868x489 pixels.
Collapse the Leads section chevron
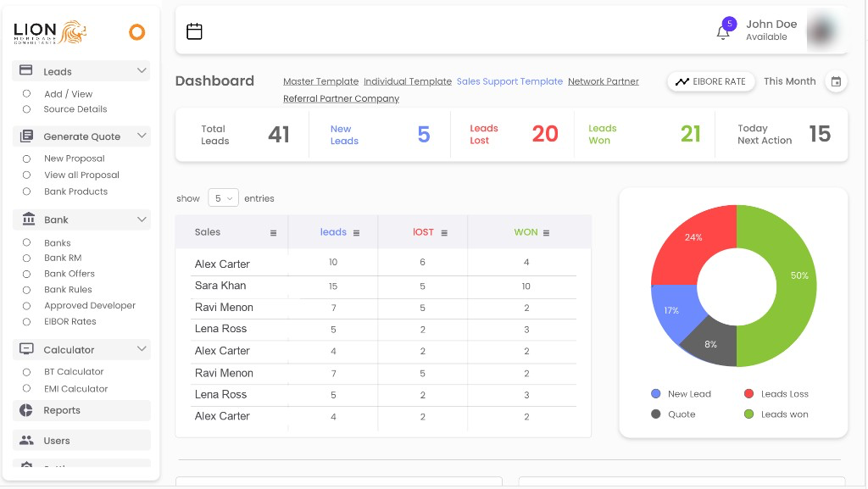[142, 71]
